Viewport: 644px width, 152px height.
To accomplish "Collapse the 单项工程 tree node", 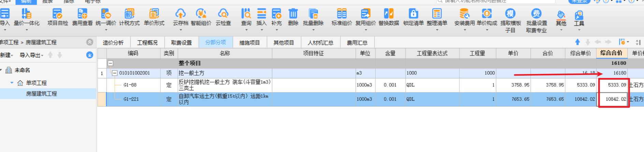I will point(12,83).
